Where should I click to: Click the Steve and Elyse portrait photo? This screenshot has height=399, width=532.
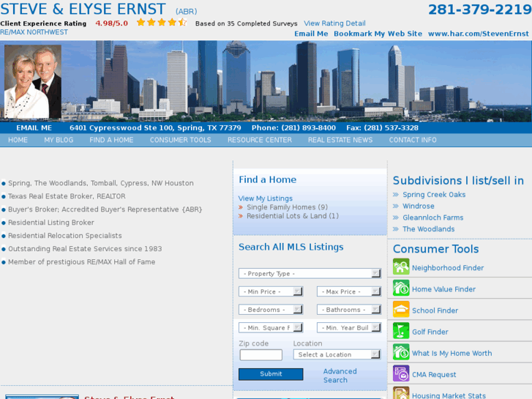pyautogui.click(x=33, y=81)
